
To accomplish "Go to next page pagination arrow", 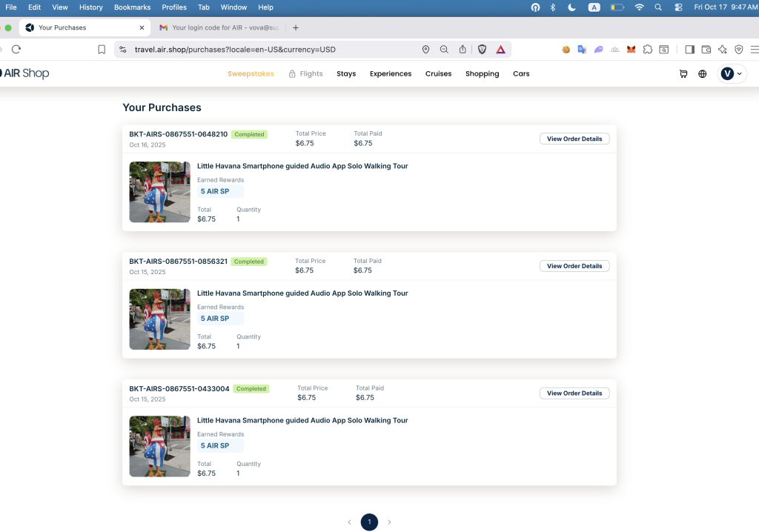I will coord(389,522).
